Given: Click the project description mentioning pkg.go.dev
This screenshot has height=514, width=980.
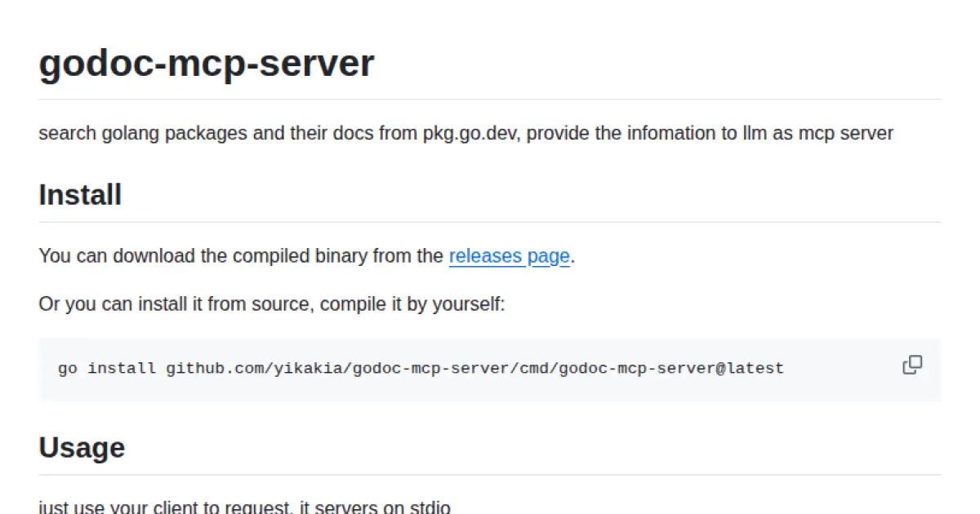Looking at the screenshot, I should (x=465, y=133).
